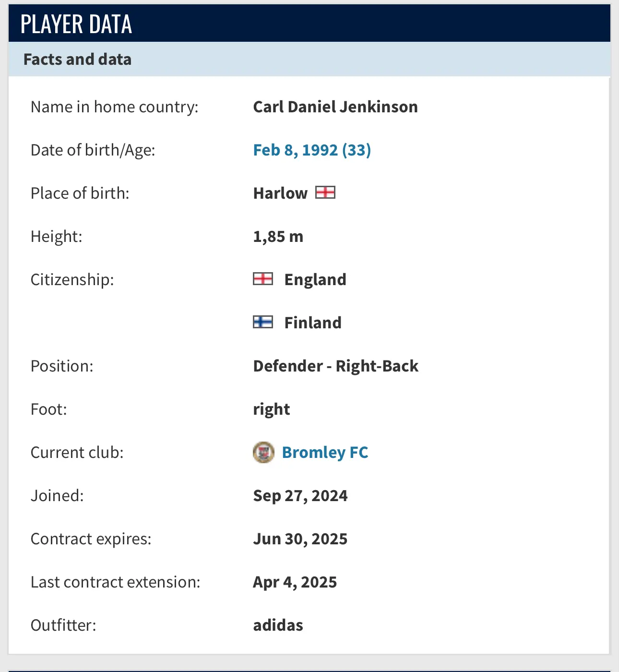Click the Current club label
The image size is (619, 672).
click(77, 452)
